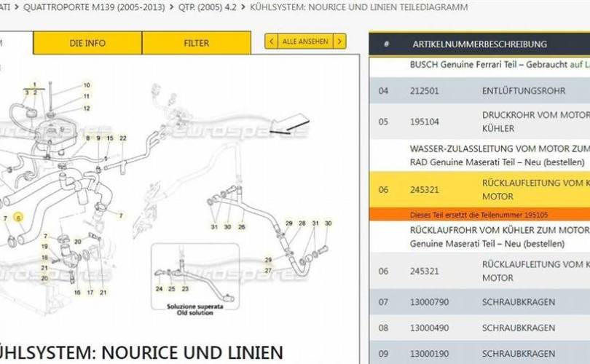Viewport: 590px width, 364px height.
Task: Select callout number 10 above the tank
Action: coord(86,85)
